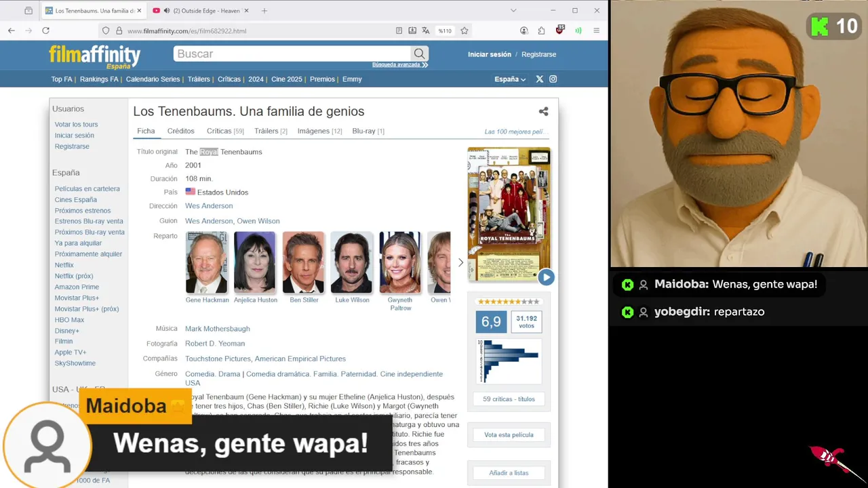Reset the 110% zoom level indicator

tap(445, 30)
